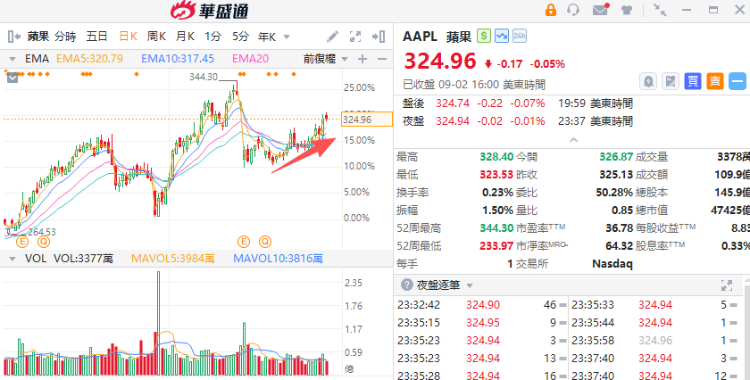Image resolution: width=750 pixels, height=380 pixels.
Task: Collapse the left panel beside 蘋果
Action: point(14,36)
